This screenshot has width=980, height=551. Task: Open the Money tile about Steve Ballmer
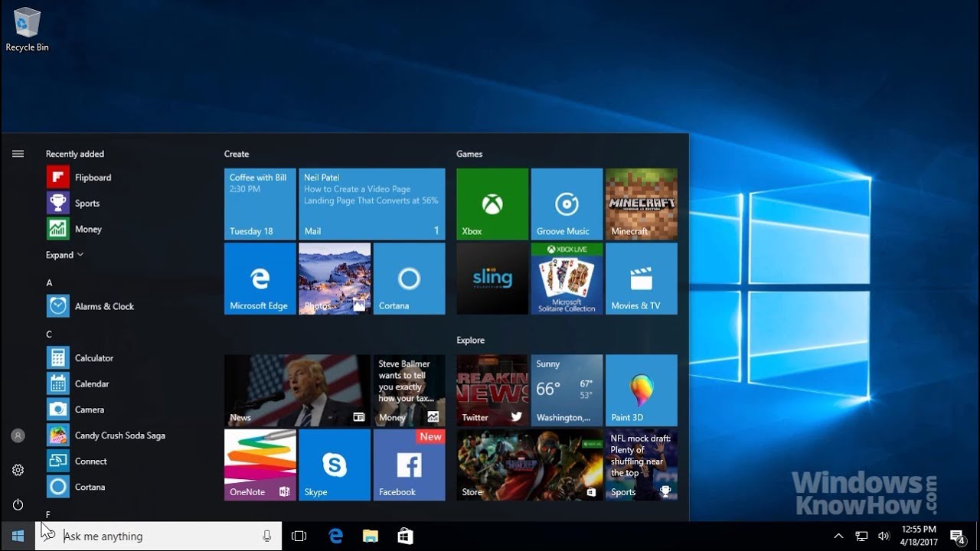409,390
